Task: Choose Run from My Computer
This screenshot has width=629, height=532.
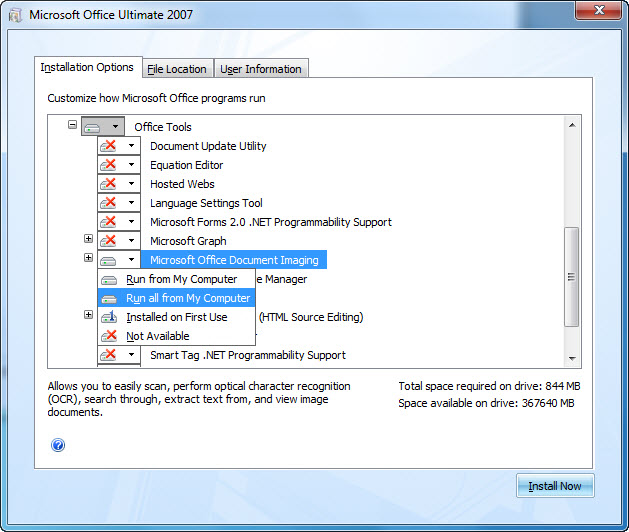Action: [177, 279]
